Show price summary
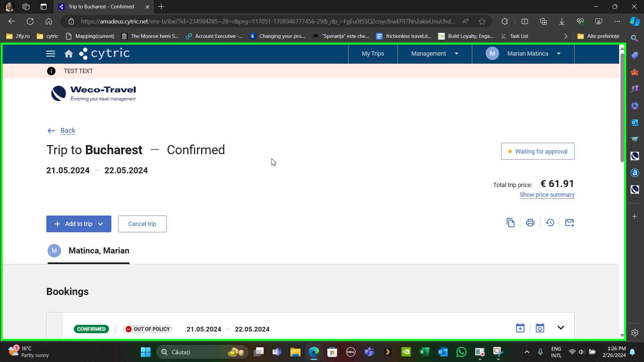This screenshot has width=644, height=362. click(547, 195)
